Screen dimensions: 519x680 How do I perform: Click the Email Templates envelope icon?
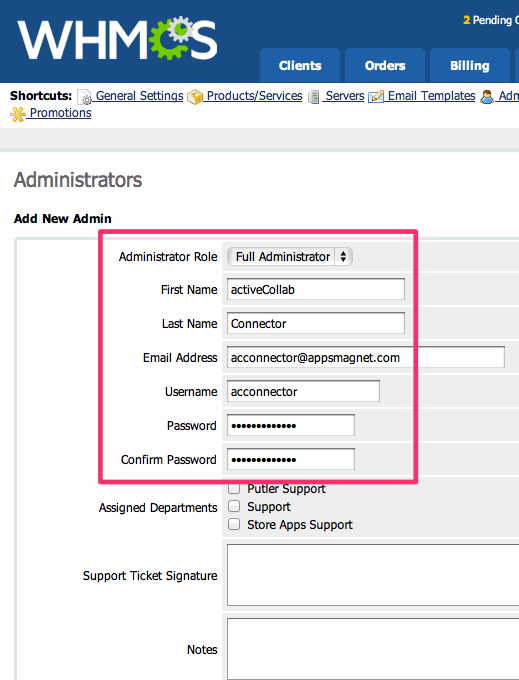click(x=376, y=96)
